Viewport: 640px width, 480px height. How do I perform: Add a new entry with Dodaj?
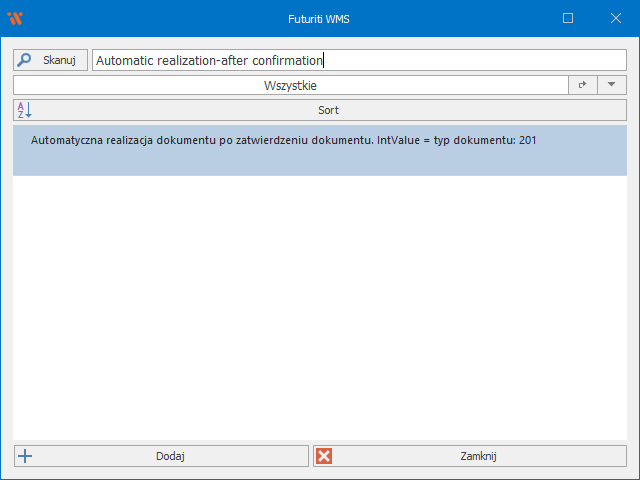[x=170, y=456]
